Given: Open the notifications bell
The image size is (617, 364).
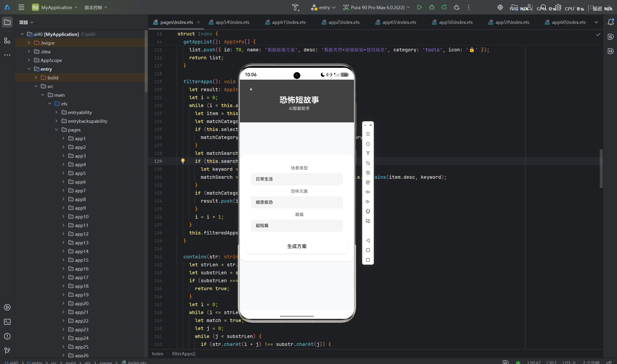Looking at the screenshot, I should point(611,22).
